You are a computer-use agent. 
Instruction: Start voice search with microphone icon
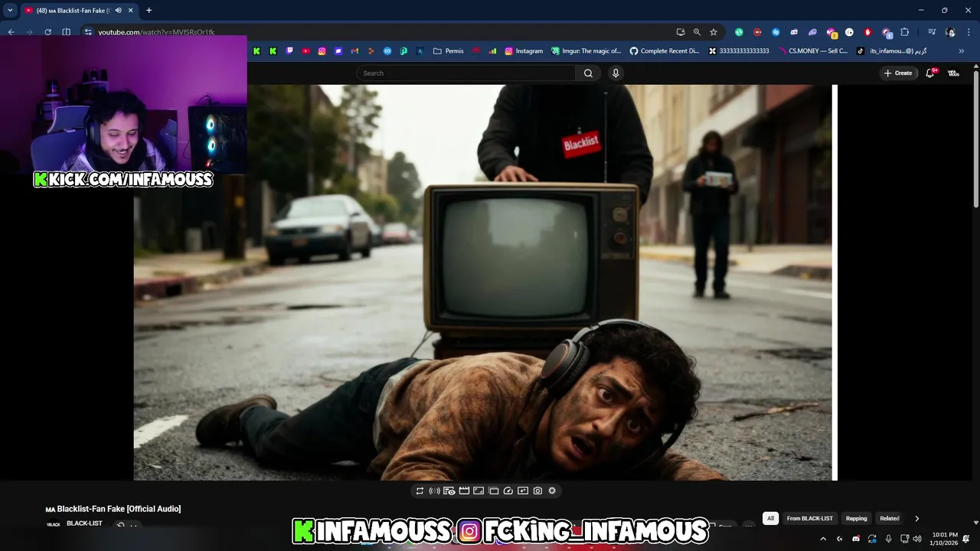[x=616, y=73]
